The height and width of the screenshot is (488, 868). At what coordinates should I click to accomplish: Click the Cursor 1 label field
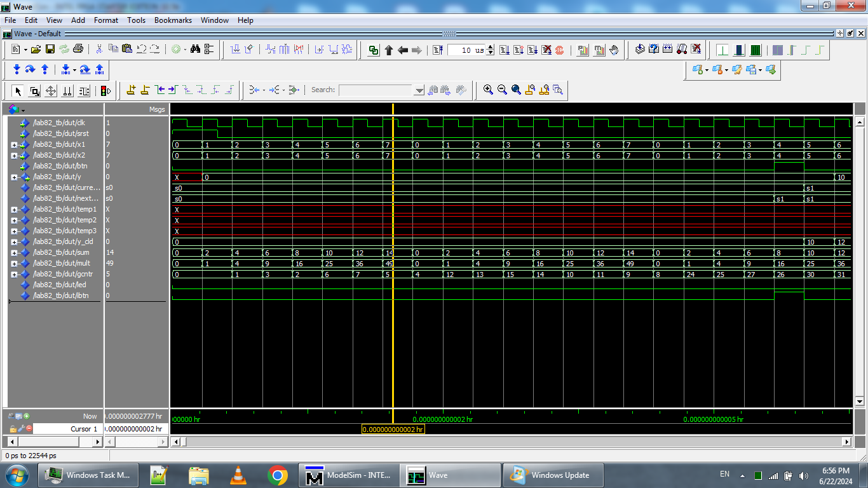click(67, 429)
